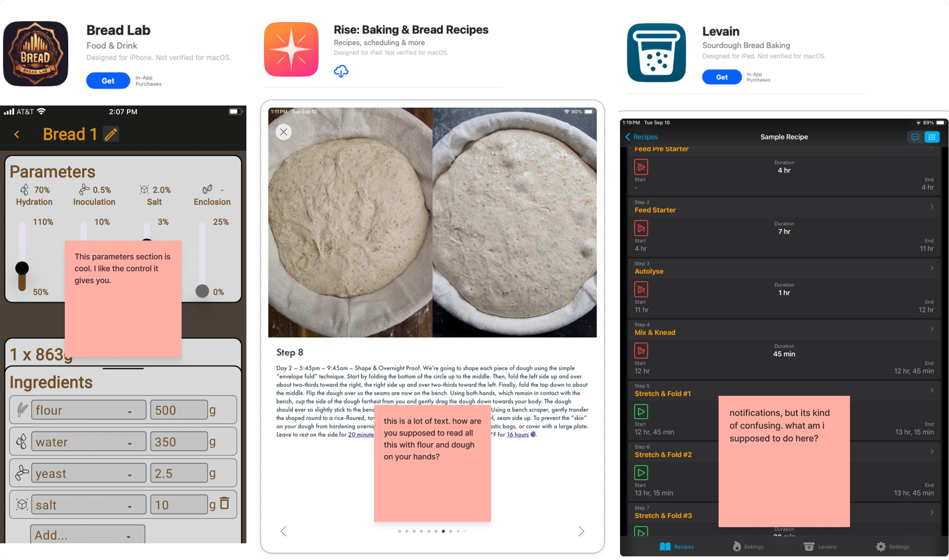This screenshot has width=949, height=560.
Task: Open the Add... ingredient dropdown
Action: pyautogui.click(x=87, y=535)
